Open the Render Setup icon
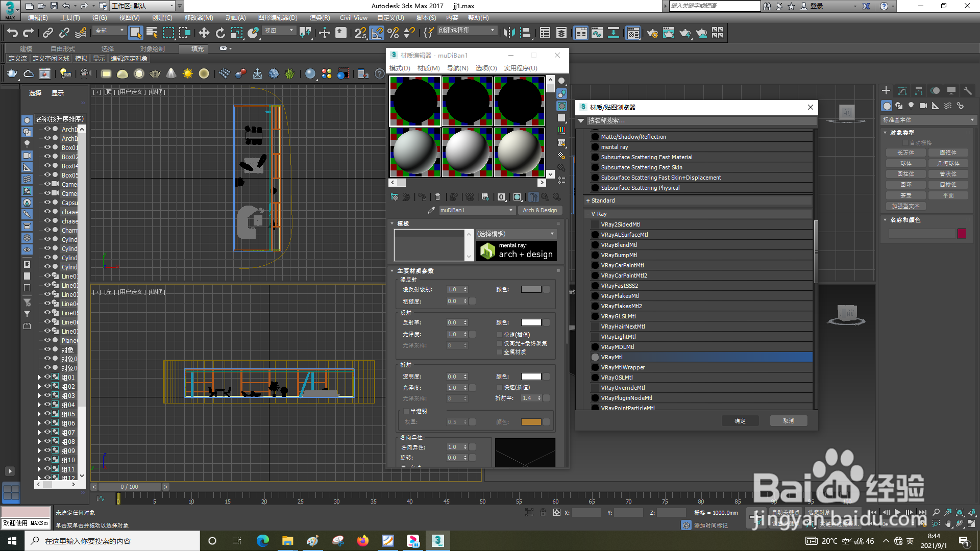The image size is (980, 552). coord(652,34)
